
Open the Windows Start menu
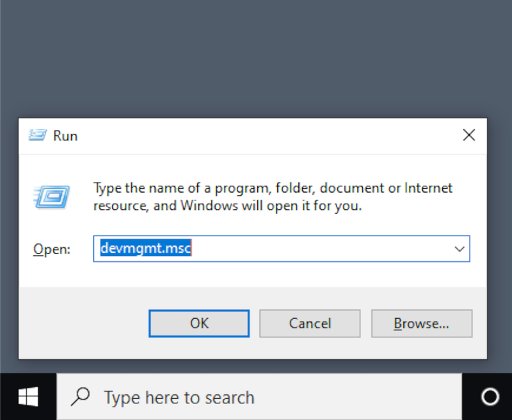(28, 397)
